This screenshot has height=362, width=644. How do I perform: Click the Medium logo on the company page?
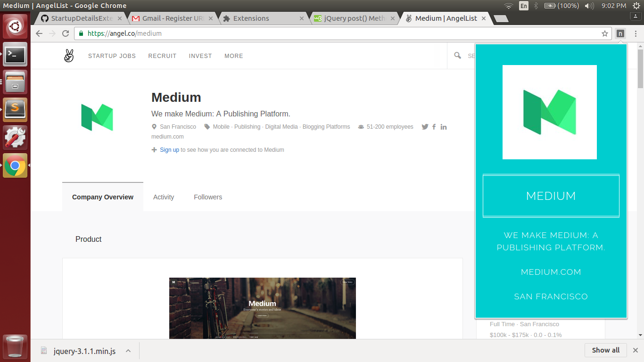[x=97, y=117]
